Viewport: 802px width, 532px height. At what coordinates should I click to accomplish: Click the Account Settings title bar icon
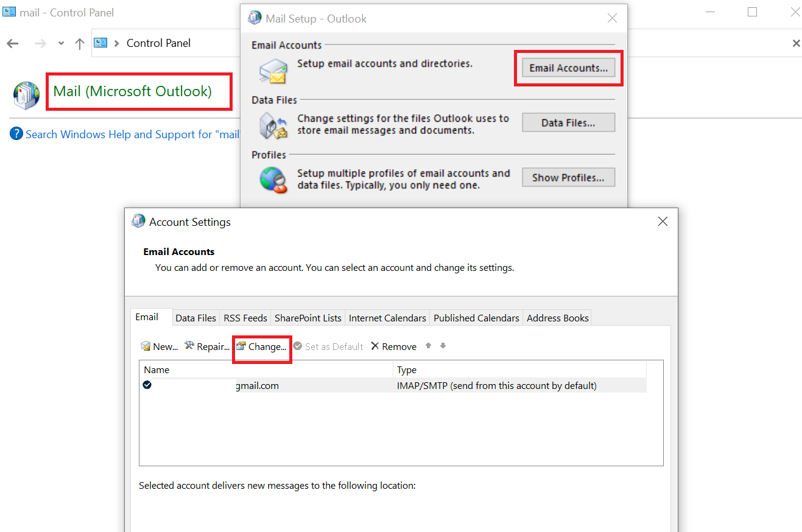139,222
